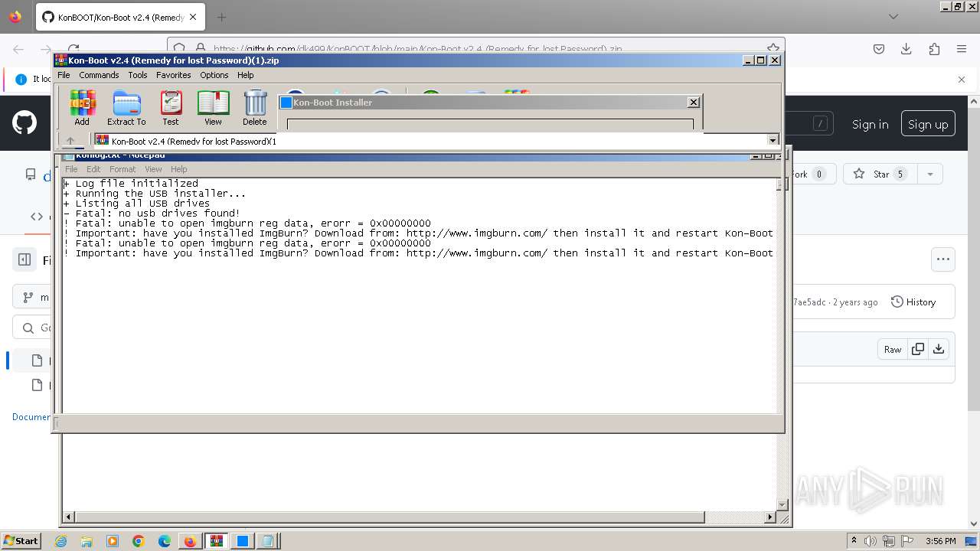Expand the Star lists dropdown arrow
This screenshot has width=980, height=551.
coord(930,174)
